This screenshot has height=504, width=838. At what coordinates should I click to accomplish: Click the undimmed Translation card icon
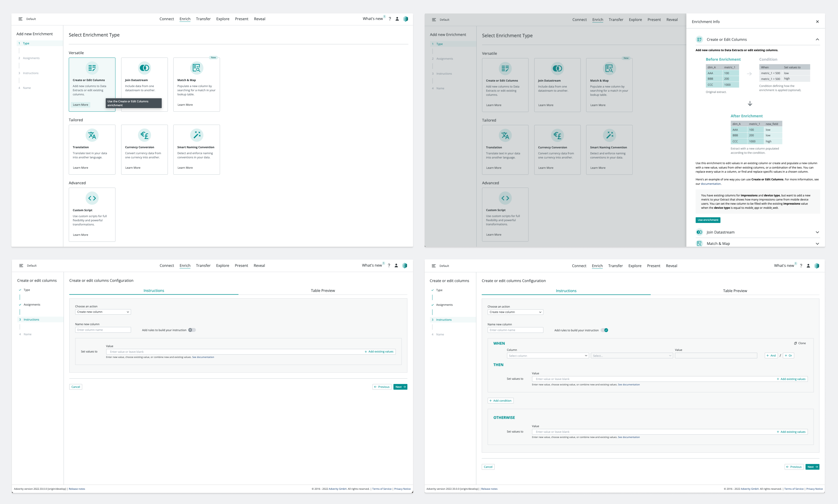92,135
